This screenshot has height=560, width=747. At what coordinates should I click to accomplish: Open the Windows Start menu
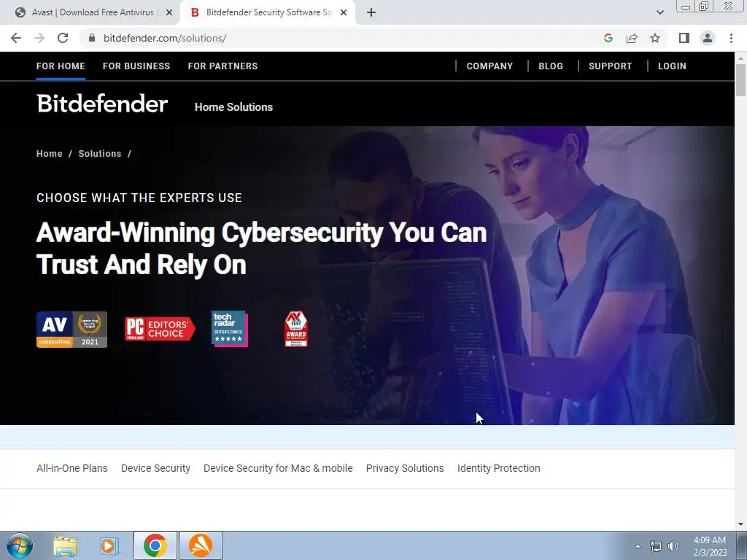pos(19,545)
